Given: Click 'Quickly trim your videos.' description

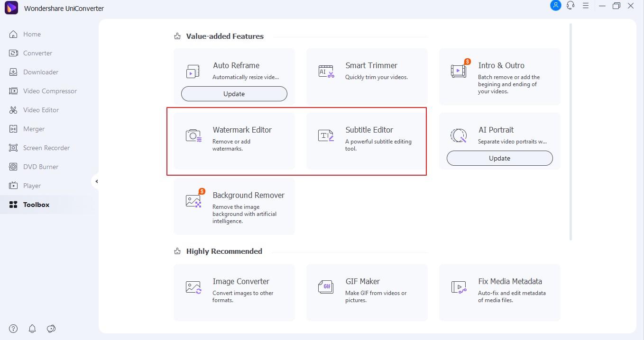Looking at the screenshot, I should 377,77.
